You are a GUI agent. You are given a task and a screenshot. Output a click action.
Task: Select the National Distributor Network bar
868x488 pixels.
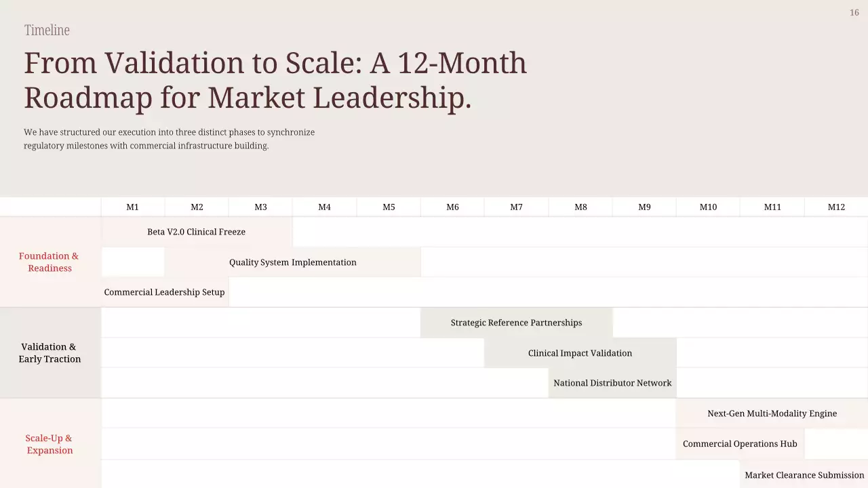coord(612,383)
